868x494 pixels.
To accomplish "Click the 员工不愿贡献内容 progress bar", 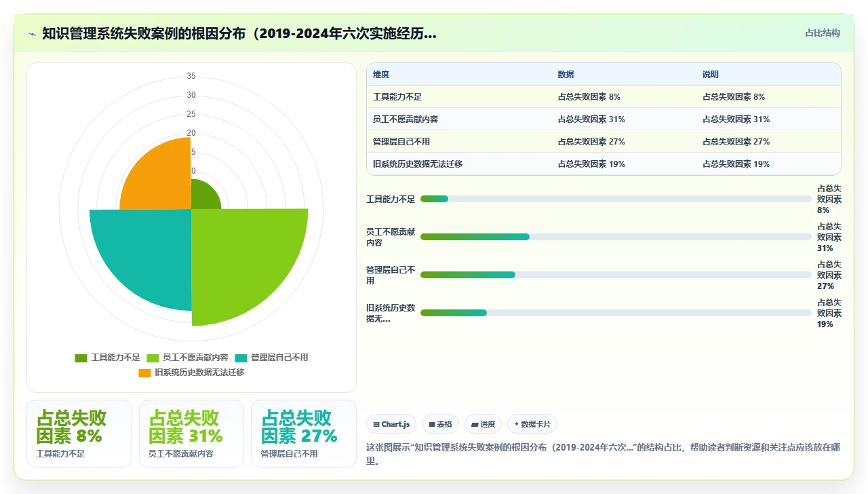I will (616, 237).
